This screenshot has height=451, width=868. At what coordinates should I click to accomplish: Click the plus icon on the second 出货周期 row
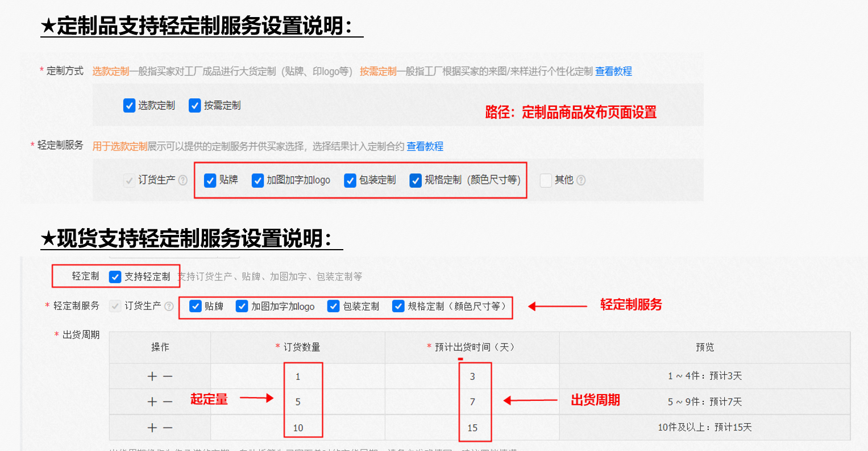point(151,402)
